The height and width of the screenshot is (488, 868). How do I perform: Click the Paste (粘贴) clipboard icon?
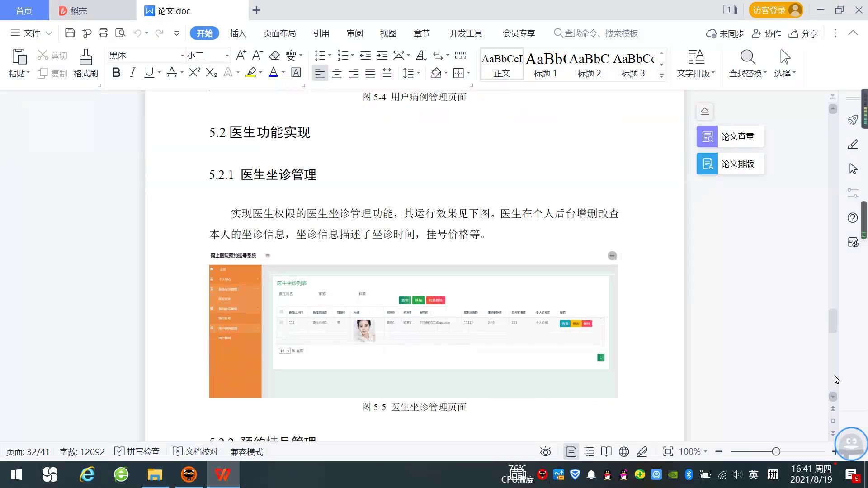pos(19,58)
